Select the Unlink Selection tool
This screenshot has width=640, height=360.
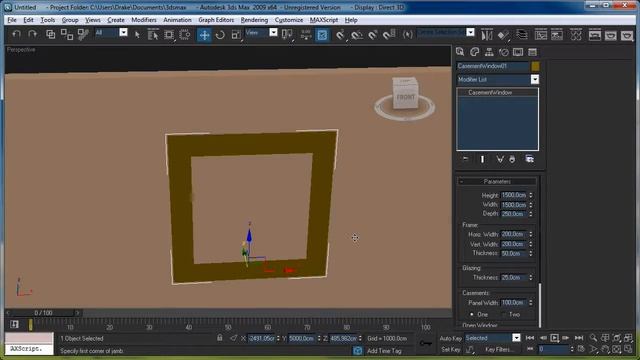click(x=67, y=34)
